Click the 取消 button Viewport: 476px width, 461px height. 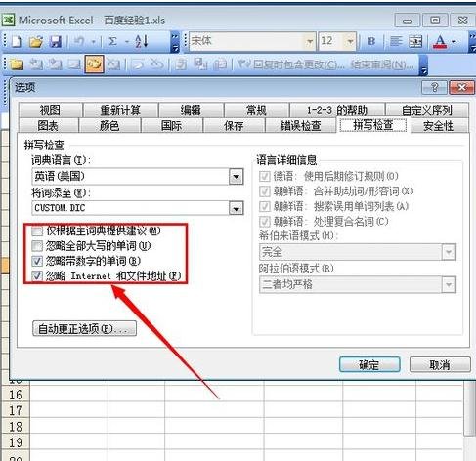[x=440, y=364]
